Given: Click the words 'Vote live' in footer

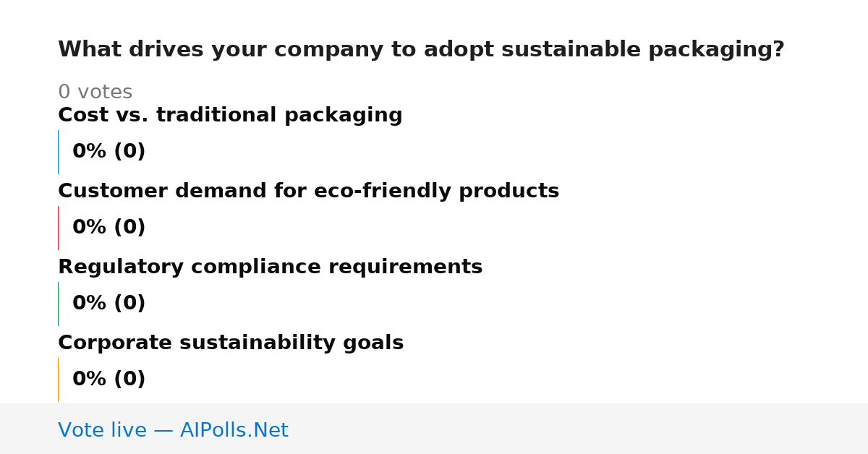Looking at the screenshot, I should click(102, 430).
